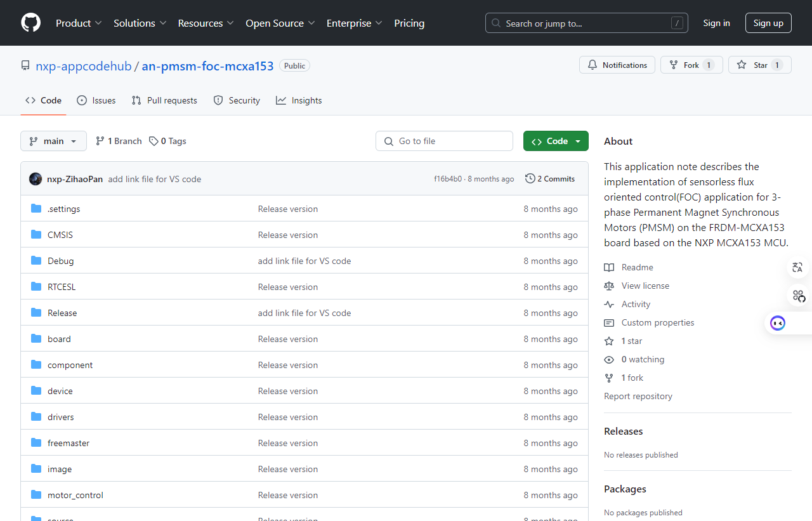Image resolution: width=812 pixels, height=521 pixels.
Task: Open the latest commit message link
Action: 155,179
